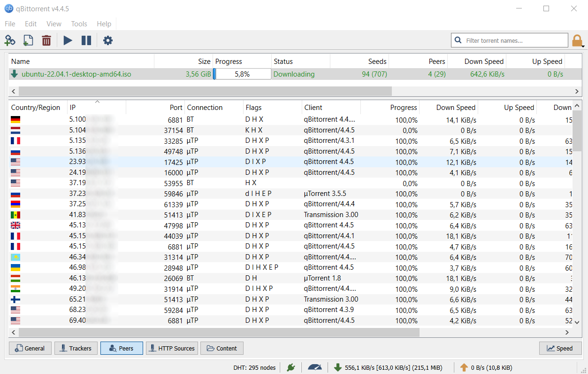Switch to the Trackers tab

pos(76,348)
